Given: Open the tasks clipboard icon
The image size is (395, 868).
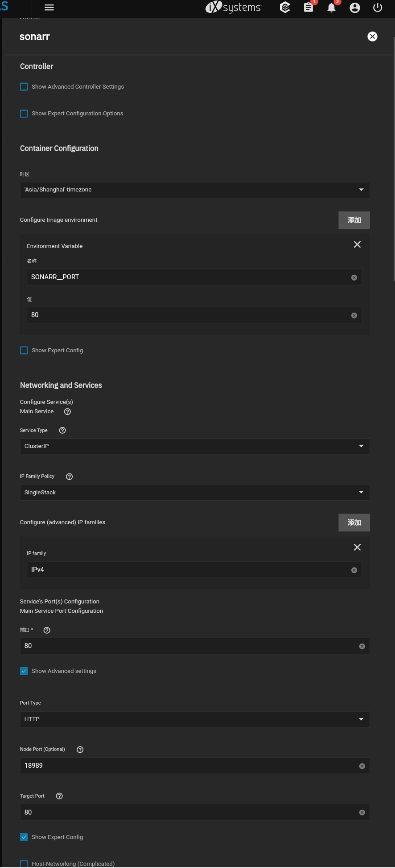Looking at the screenshot, I should point(309,8).
